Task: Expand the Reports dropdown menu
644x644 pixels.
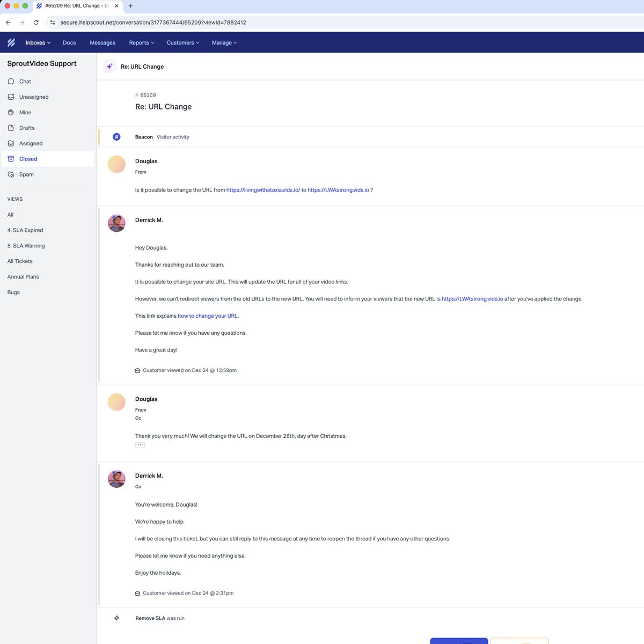Action: (142, 43)
